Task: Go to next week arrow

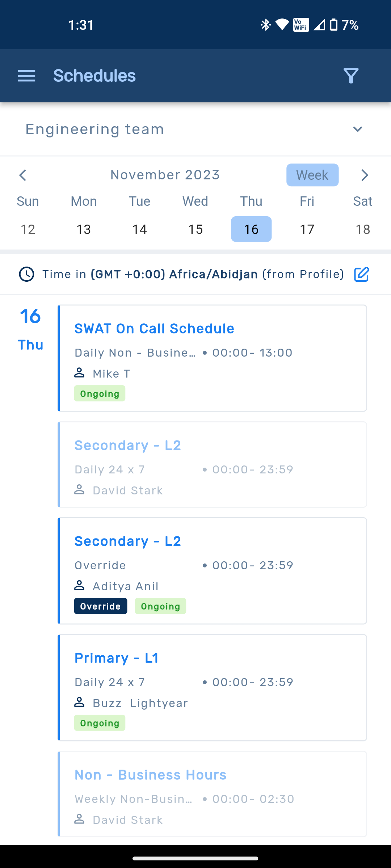Action: (365, 175)
